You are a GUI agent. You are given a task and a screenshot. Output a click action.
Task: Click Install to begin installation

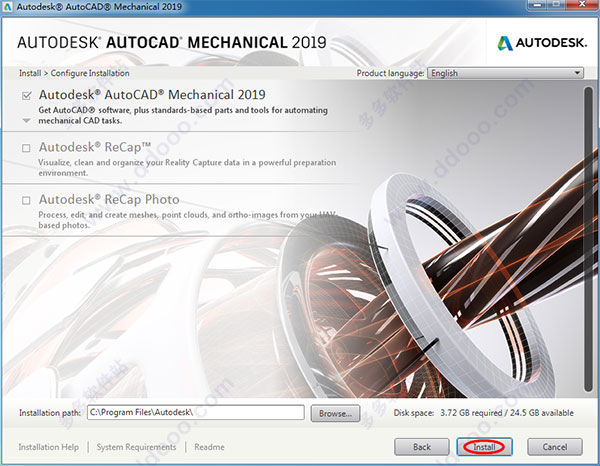coord(484,447)
